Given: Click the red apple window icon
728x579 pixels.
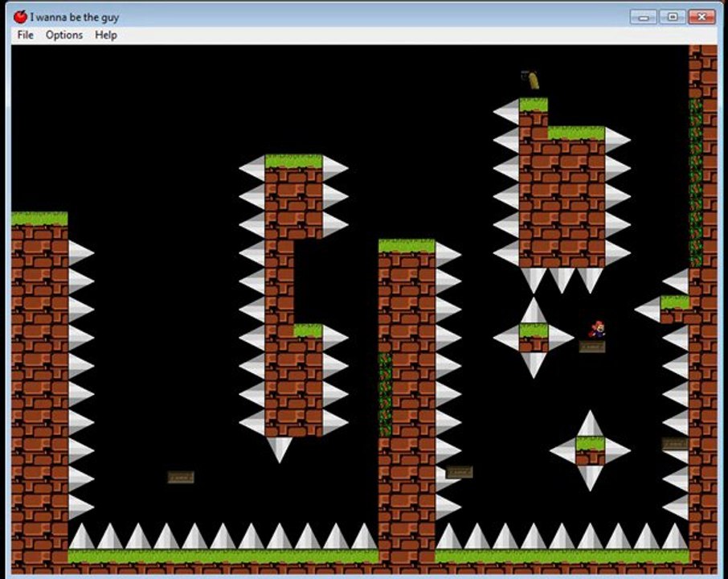Looking at the screenshot, I should click(20, 17).
